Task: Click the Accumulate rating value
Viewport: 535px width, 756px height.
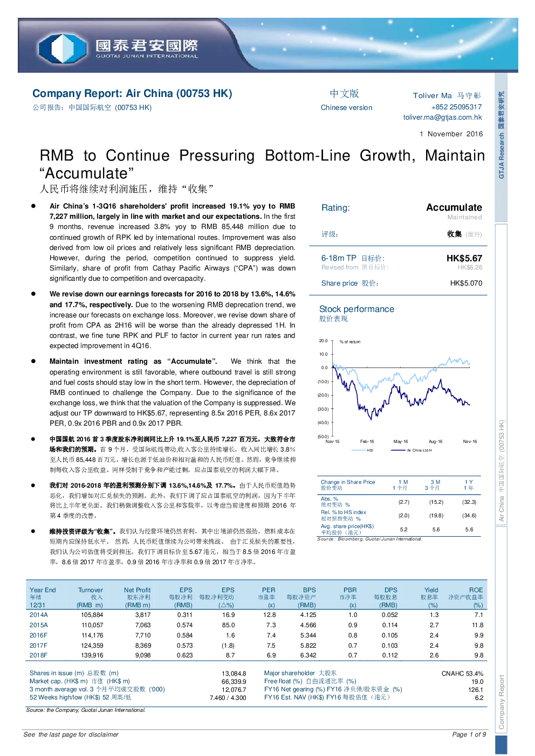Action: [x=454, y=208]
